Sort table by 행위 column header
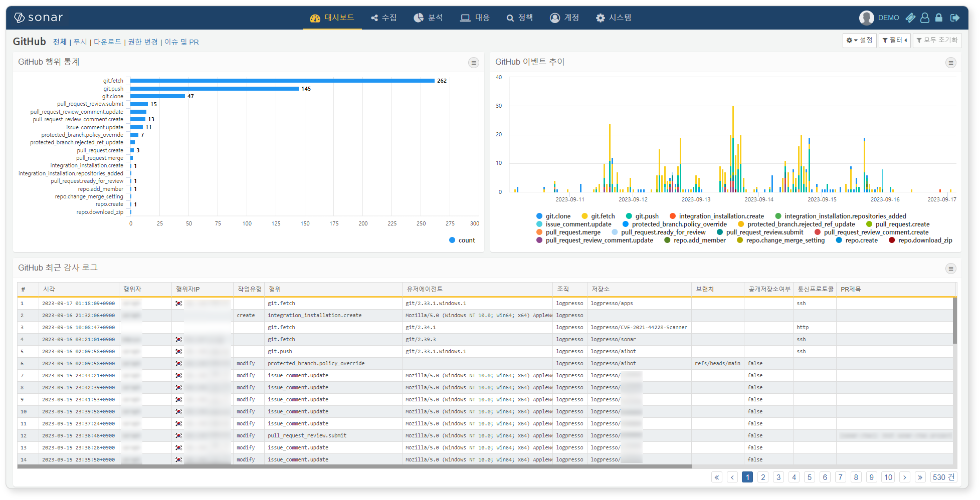Viewport: 980px width, 500px height. (x=333, y=290)
